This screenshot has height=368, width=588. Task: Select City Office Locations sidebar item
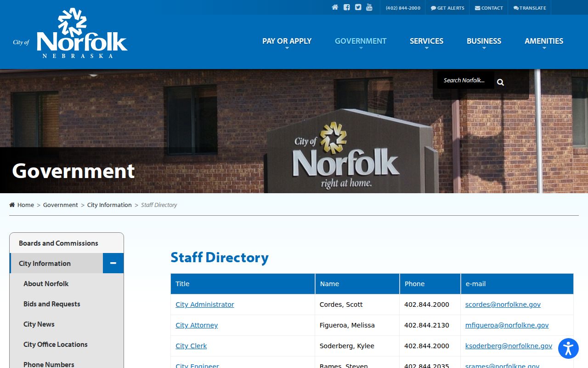click(x=67, y=344)
